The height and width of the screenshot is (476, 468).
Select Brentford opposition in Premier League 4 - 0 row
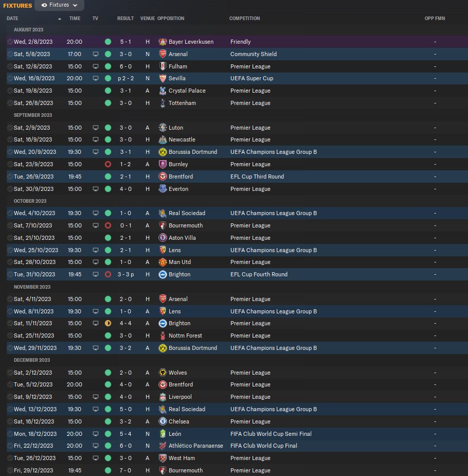181,384
